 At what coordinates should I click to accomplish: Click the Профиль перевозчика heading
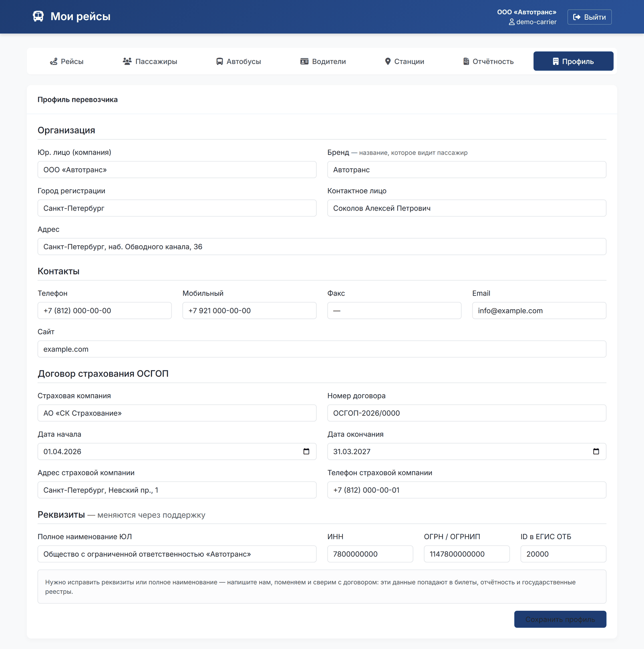coord(78,99)
